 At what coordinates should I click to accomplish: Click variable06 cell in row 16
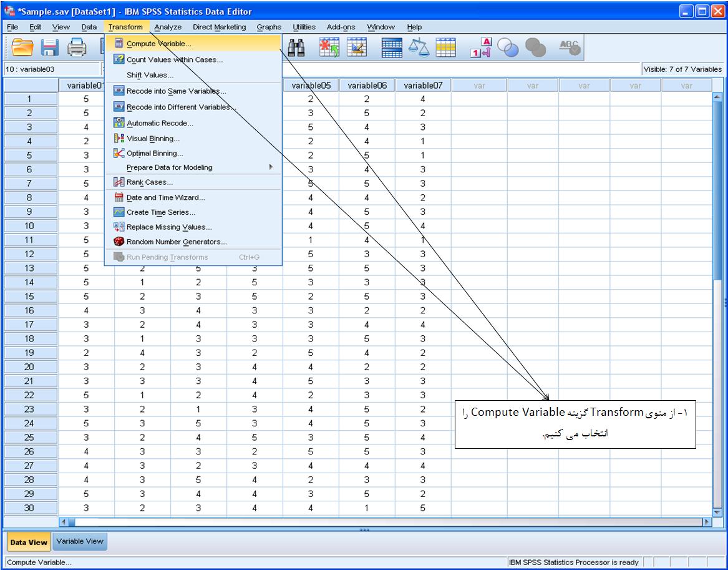point(367,310)
